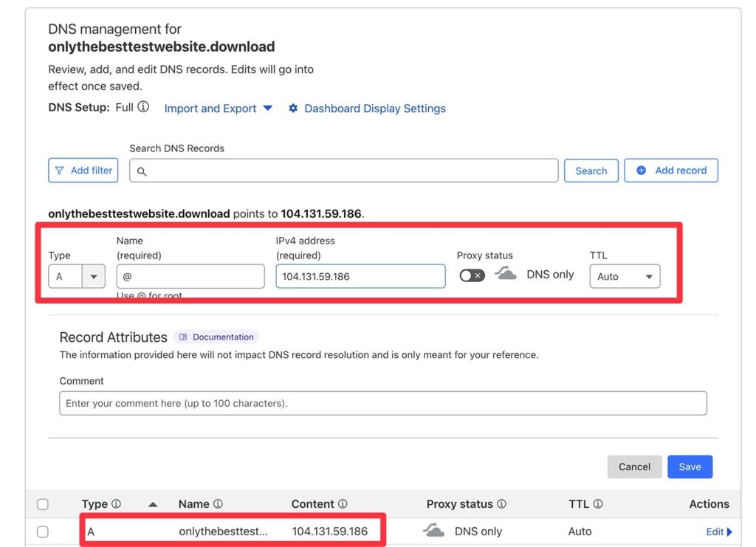756x547 pixels.
Task: Click the sort arrow in table header
Action: (x=153, y=505)
